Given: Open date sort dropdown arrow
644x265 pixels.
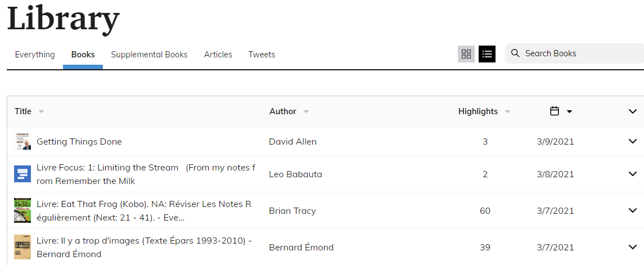Looking at the screenshot, I should point(569,111).
